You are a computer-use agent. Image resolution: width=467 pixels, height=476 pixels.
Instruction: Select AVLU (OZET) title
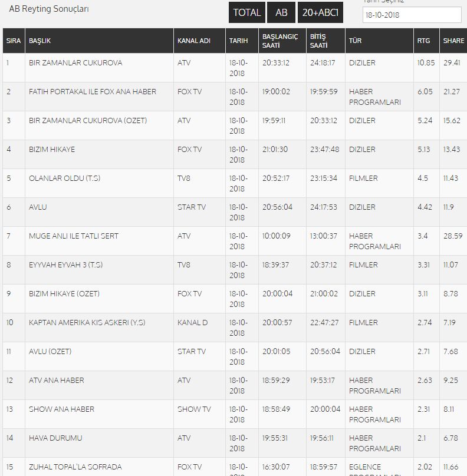click(50, 351)
